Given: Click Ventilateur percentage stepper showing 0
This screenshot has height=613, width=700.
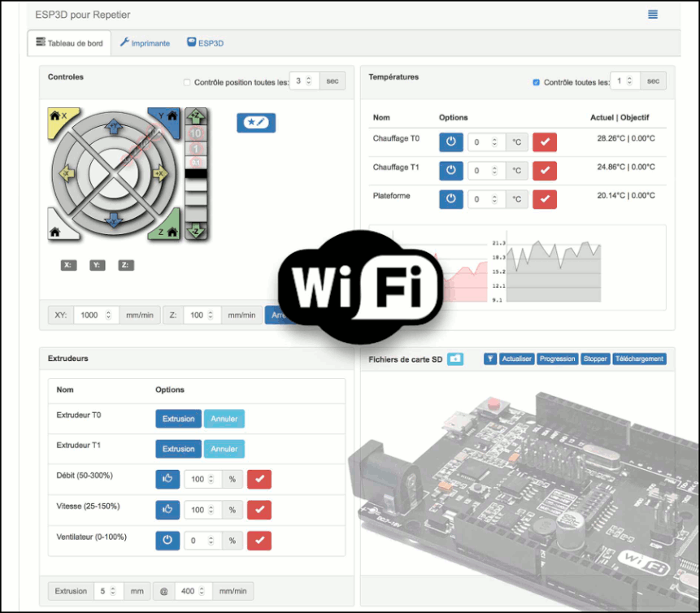Looking at the screenshot, I should [203, 541].
